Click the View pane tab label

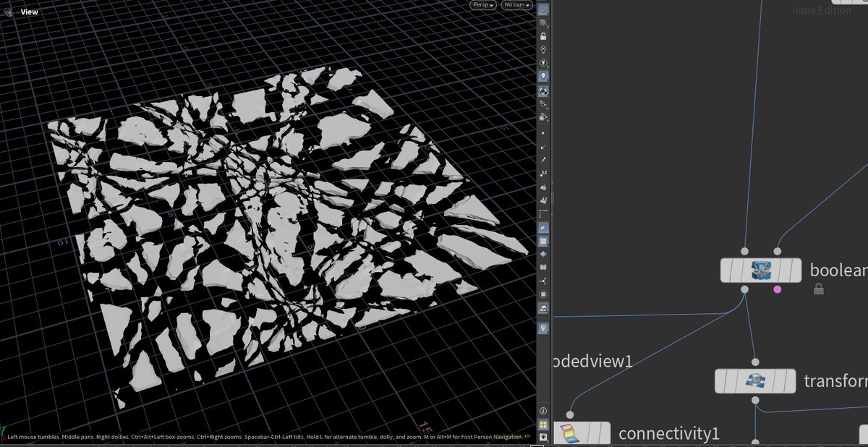(29, 12)
